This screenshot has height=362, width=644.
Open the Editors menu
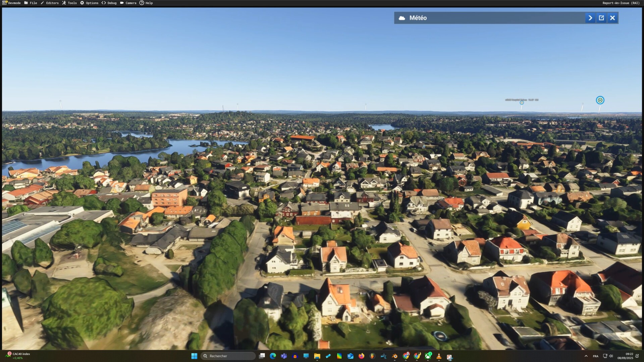tap(49, 3)
